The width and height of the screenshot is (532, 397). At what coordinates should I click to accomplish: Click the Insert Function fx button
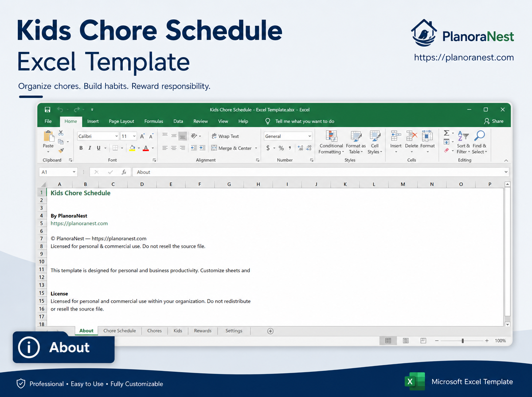tap(124, 172)
